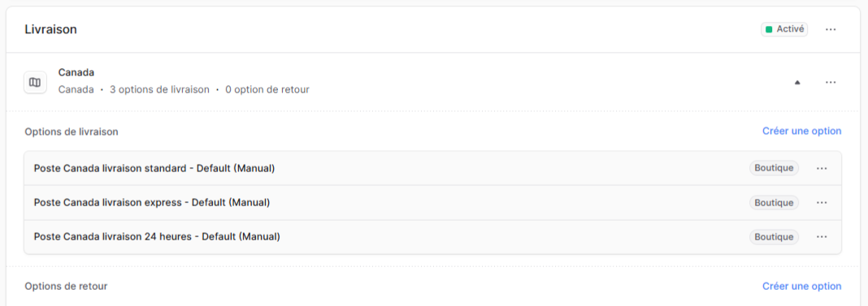The height and width of the screenshot is (306, 868).
Task: Click the Boutique badge on livraison standard
Action: click(x=774, y=168)
